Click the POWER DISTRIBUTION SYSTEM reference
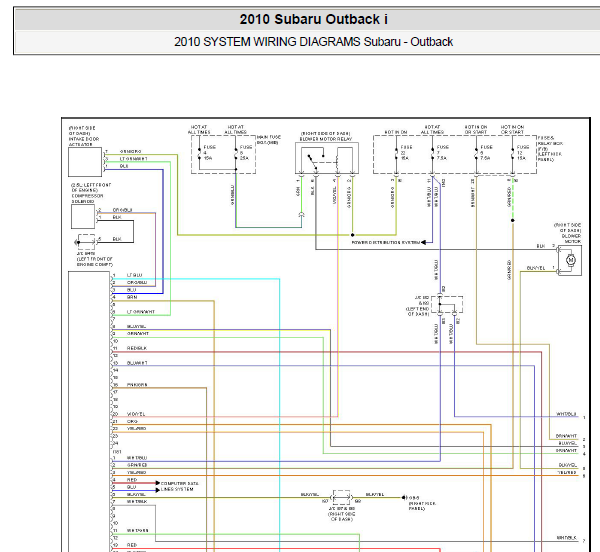This screenshot has width=600, height=552. pos(386,243)
